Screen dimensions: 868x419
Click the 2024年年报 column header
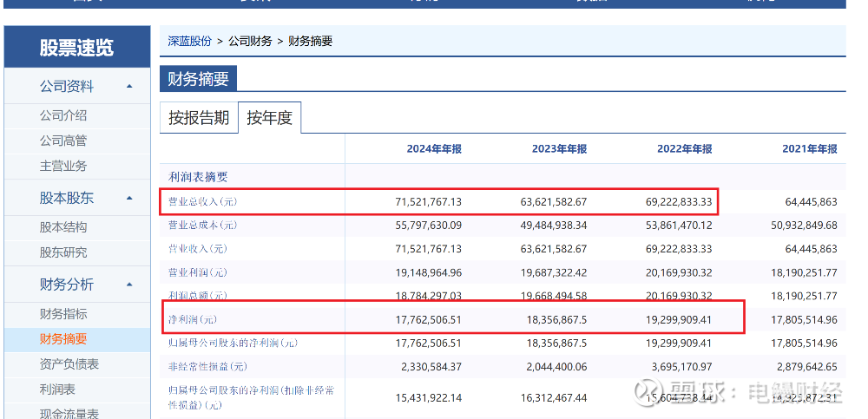(434, 149)
